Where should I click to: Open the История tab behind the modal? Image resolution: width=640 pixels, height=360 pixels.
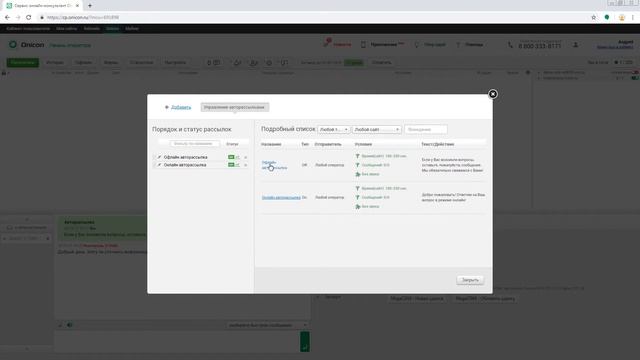pyautogui.click(x=55, y=62)
